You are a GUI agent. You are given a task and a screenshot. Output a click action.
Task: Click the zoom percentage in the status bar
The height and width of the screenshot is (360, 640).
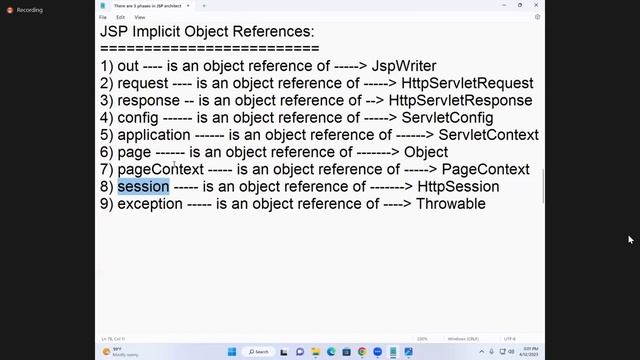click(422, 339)
